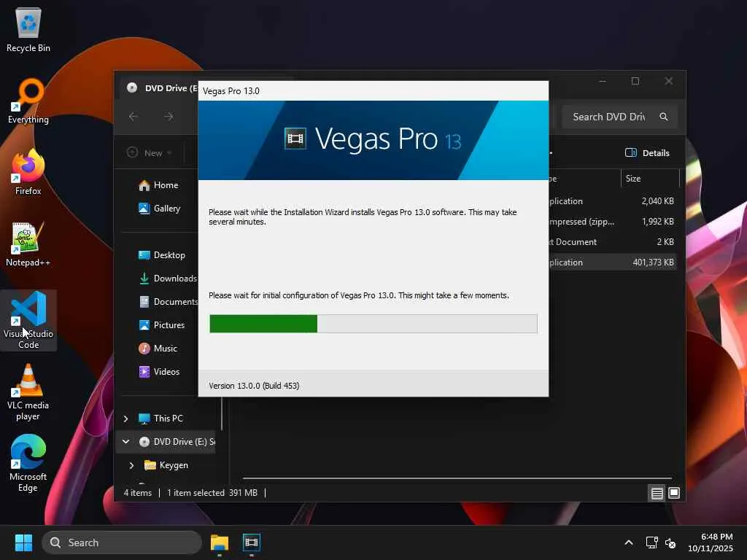Go back in File Explorer
This screenshot has width=747, height=560.
[x=134, y=117]
